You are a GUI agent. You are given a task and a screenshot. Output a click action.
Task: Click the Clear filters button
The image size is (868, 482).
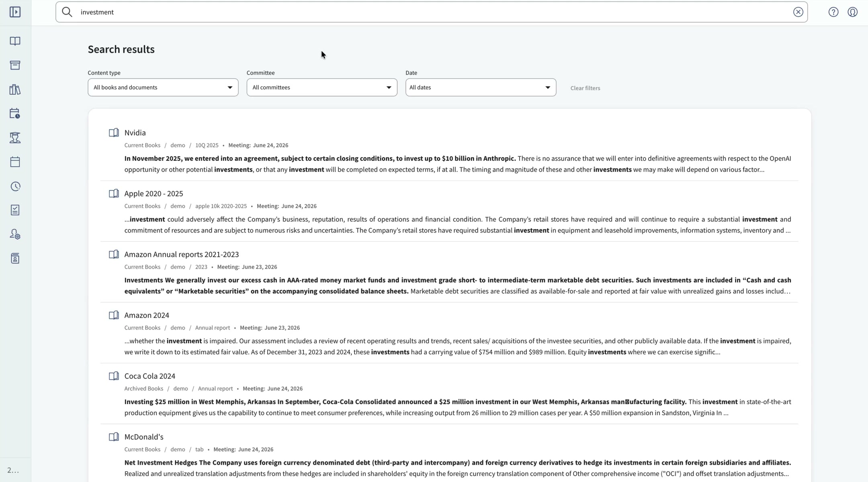pos(585,88)
